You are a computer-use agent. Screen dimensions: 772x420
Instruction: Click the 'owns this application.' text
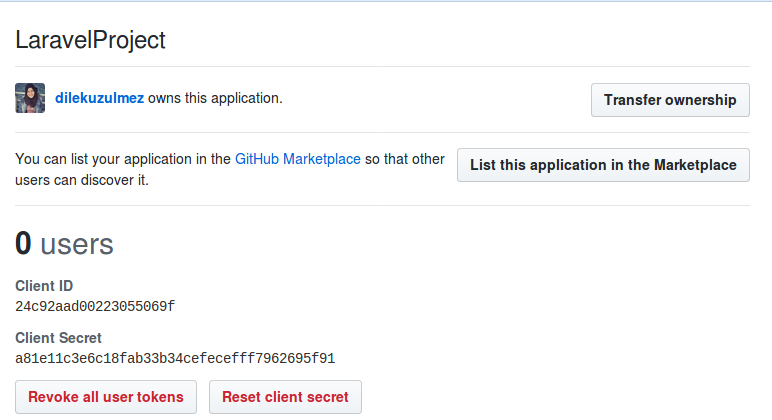(215, 98)
